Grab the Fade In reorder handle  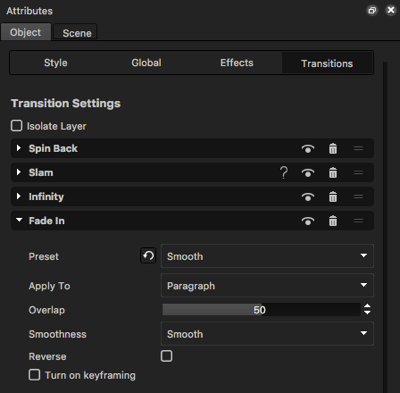tap(358, 221)
